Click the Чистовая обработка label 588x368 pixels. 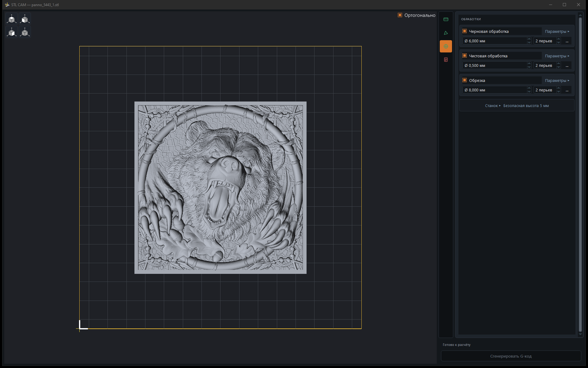click(488, 56)
